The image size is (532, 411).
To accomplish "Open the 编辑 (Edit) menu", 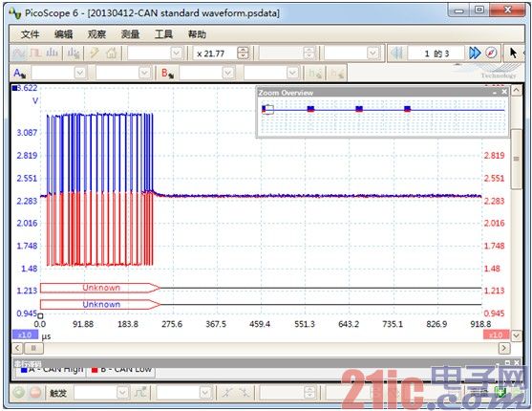I will point(63,34).
